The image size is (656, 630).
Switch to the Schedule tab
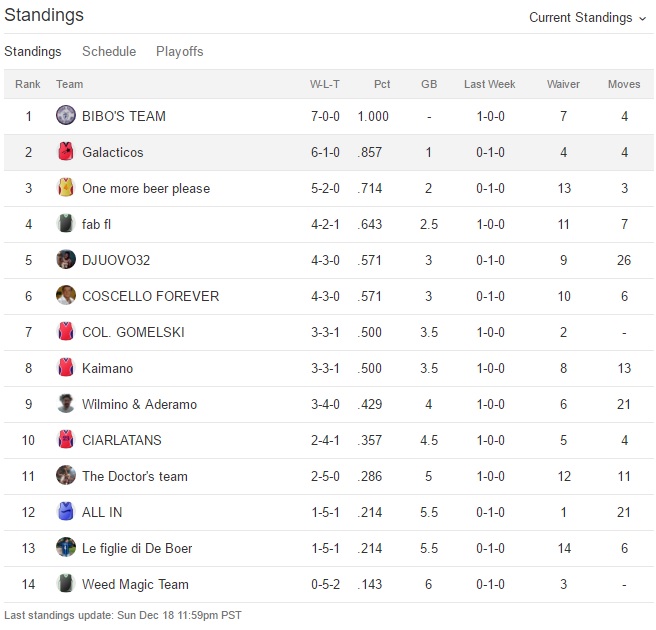pyautogui.click(x=109, y=51)
